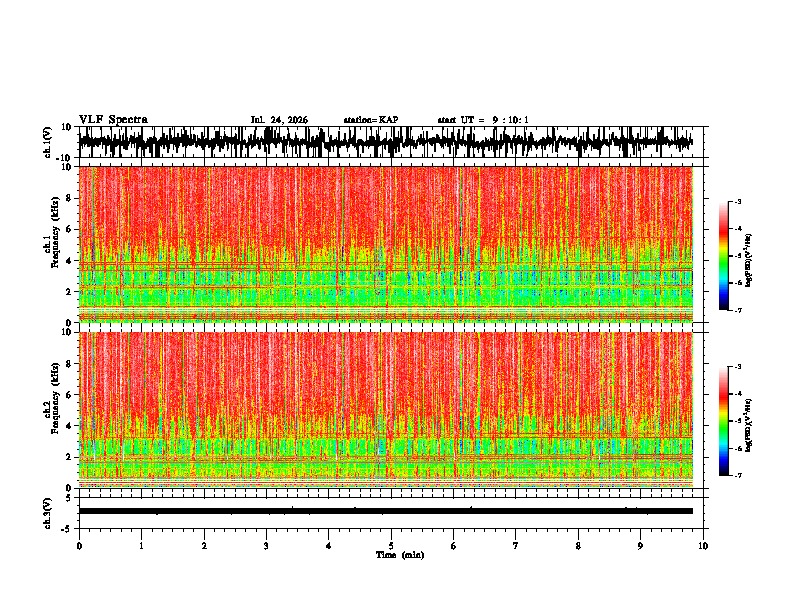
Task: Click the ch.1 voltage waveform panel
Action: [x=393, y=142]
